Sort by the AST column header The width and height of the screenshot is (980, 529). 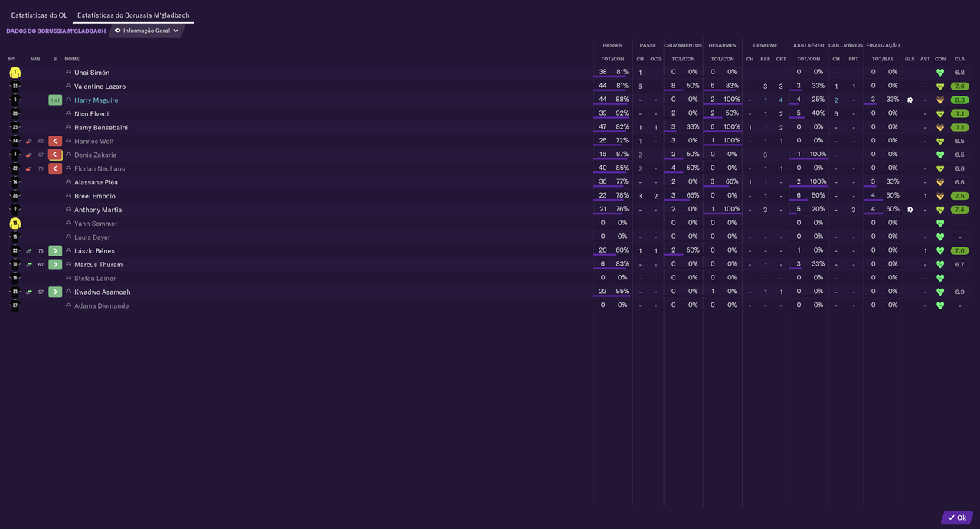coord(925,59)
